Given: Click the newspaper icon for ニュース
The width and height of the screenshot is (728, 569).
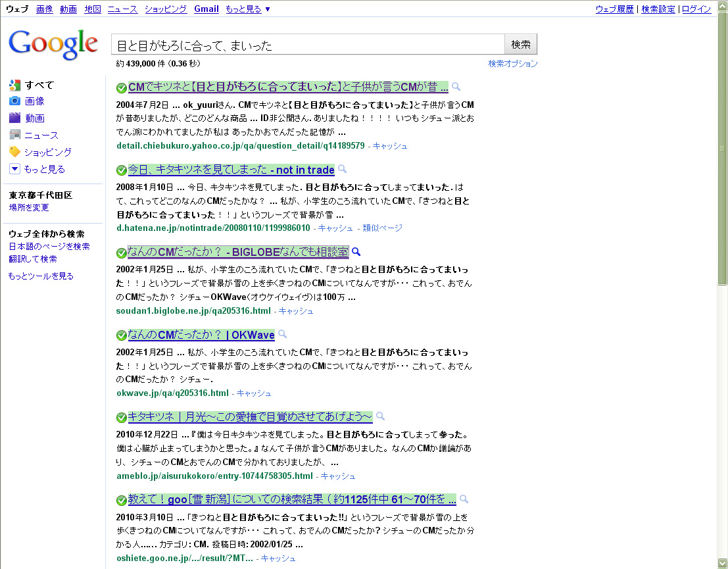Looking at the screenshot, I should 15,135.
